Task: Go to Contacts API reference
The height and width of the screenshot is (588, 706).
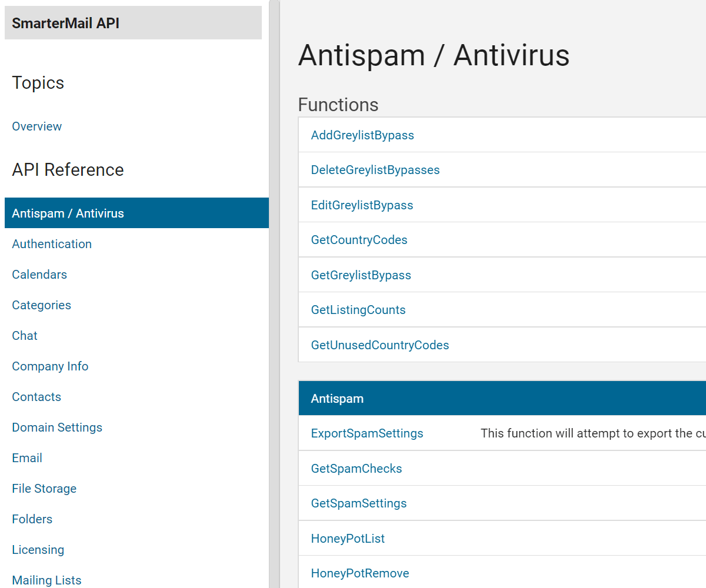Action: pos(36,397)
